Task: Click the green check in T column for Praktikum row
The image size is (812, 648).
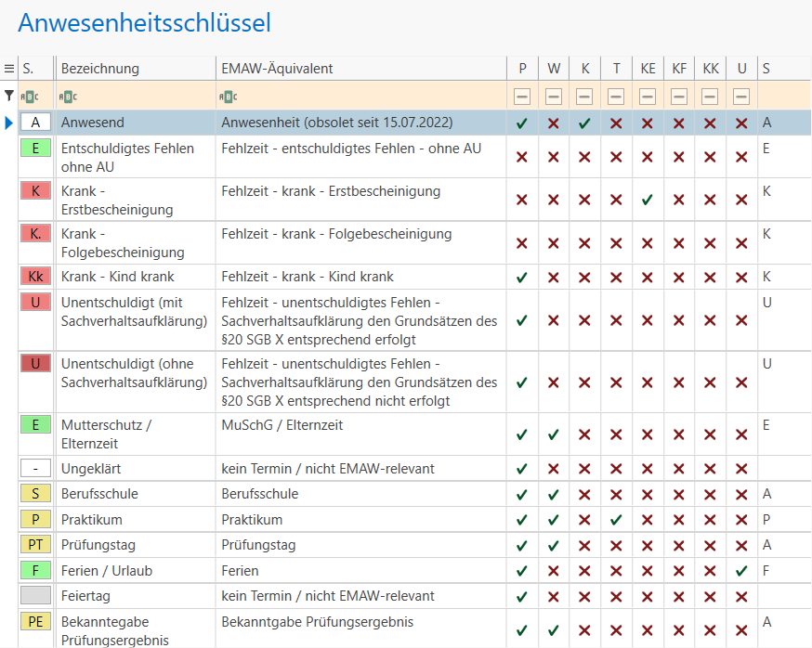Action: [616, 520]
